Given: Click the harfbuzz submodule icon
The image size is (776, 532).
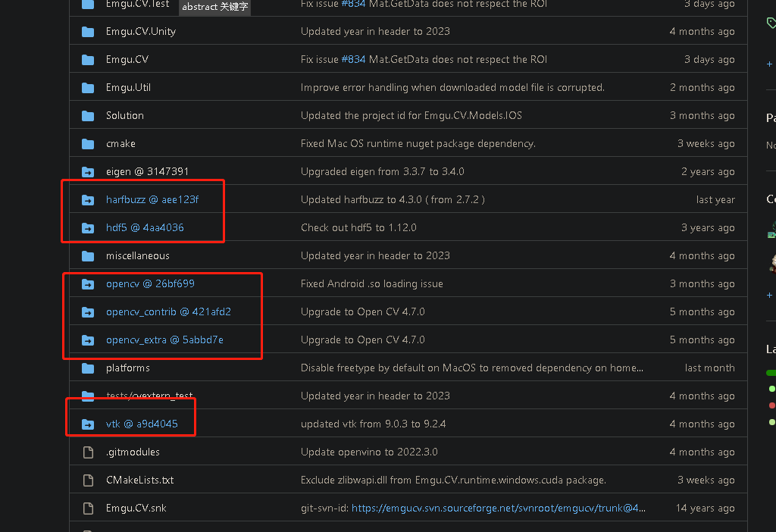Looking at the screenshot, I should point(88,200).
